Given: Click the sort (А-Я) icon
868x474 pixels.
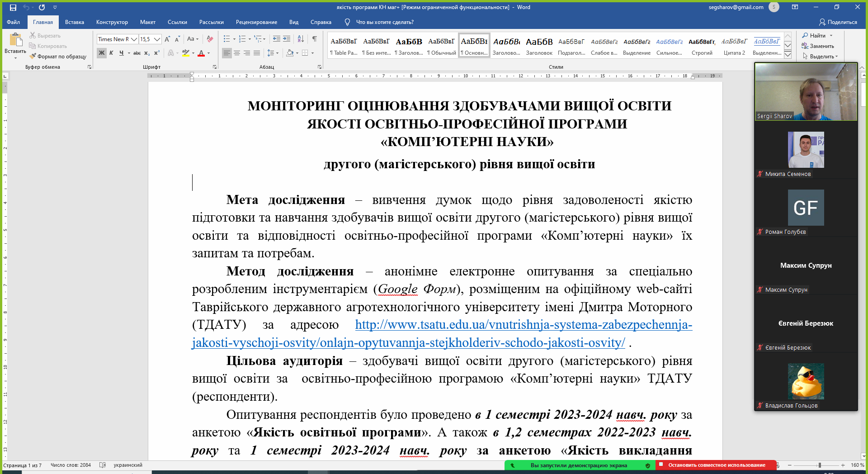Looking at the screenshot, I should (x=301, y=39).
